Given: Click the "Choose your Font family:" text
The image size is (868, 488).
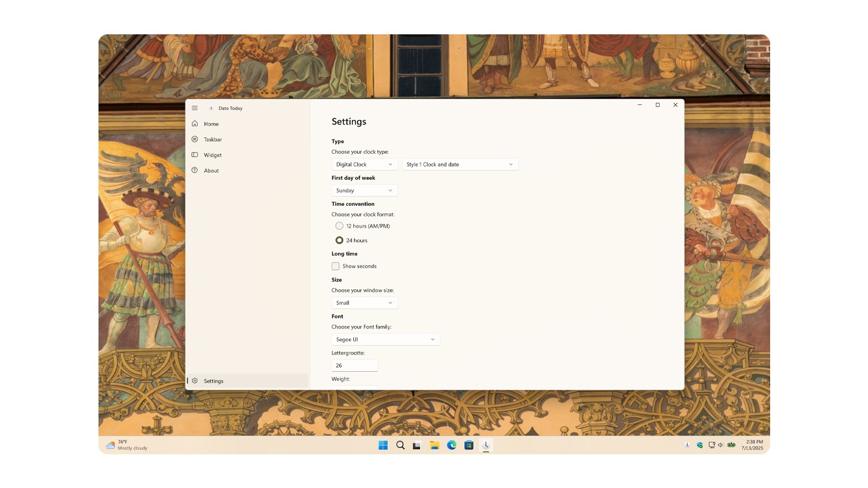Looking at the screenshot, I should click(x=362, y=327).
